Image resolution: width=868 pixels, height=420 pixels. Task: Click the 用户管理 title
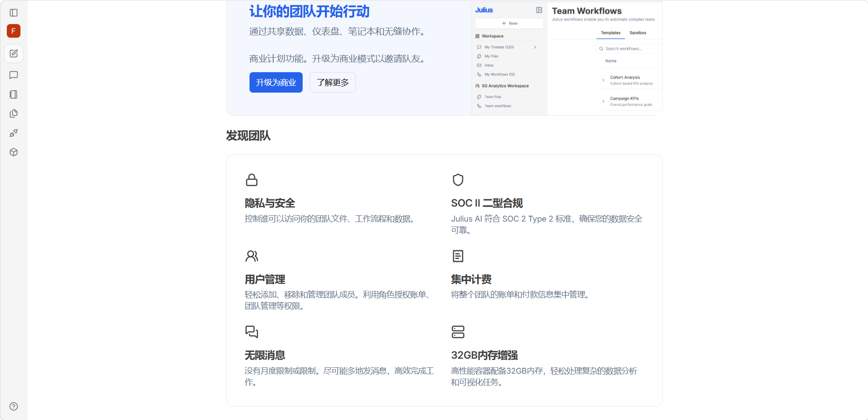tap(265, 279)
